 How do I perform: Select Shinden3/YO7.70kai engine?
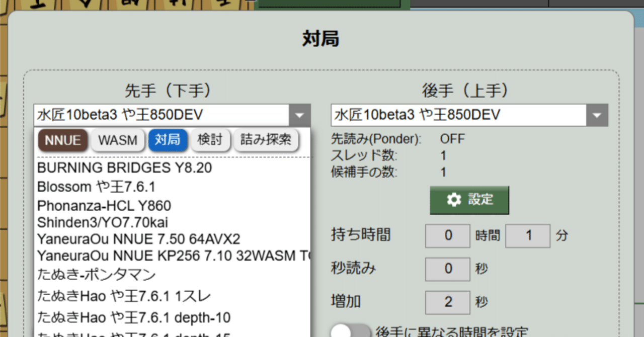click(97, 222)
